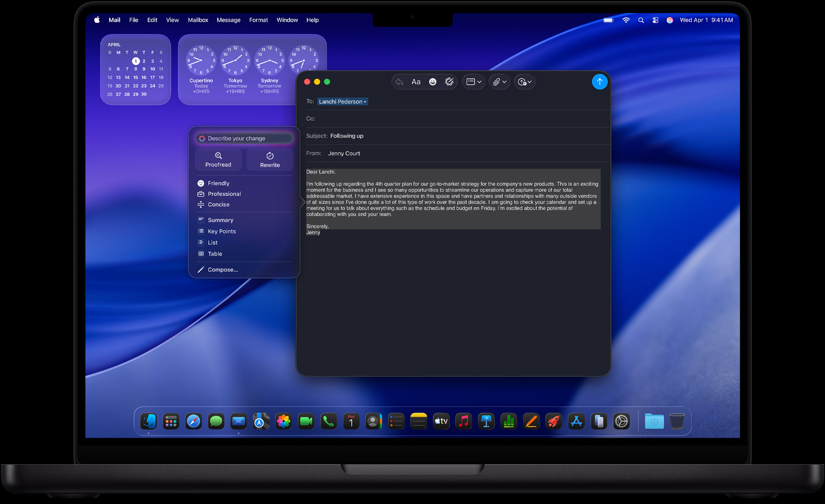Open text formatting with the Aa icon
The image size is (825, 504).
[x=416, y=82]
